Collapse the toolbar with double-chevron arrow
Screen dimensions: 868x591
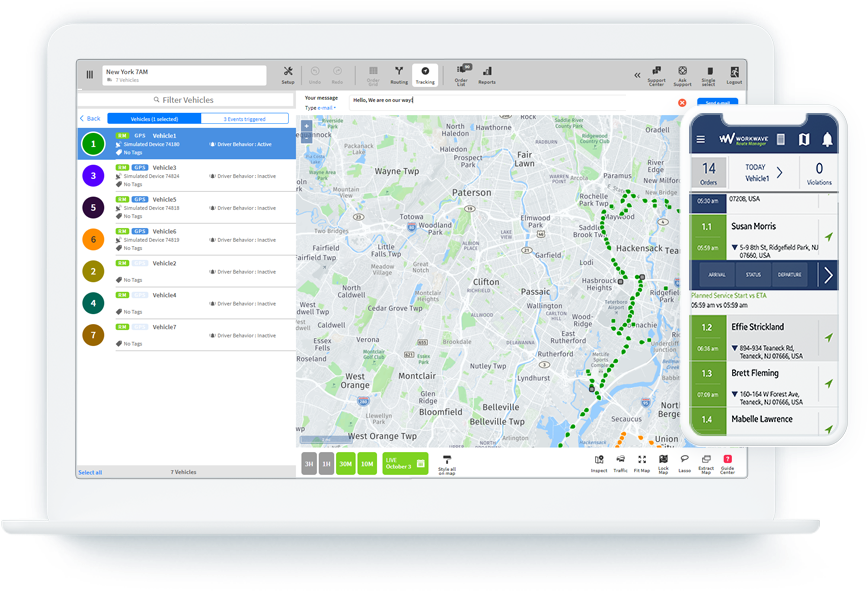click(638, 75)
